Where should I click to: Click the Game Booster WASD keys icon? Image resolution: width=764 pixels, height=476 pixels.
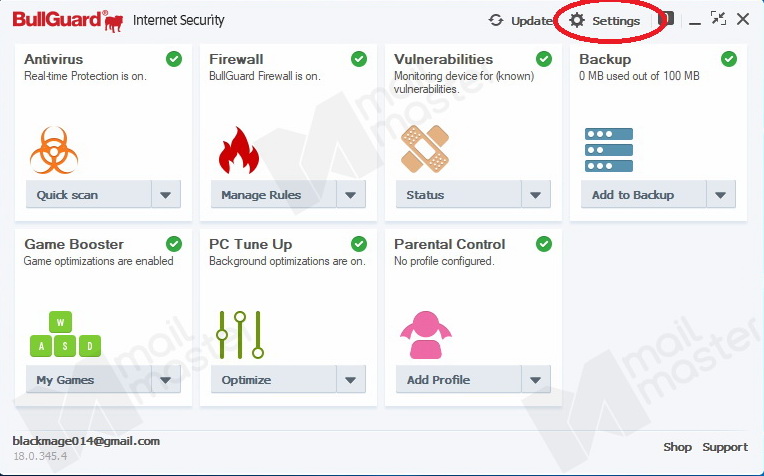pos(65,334)
